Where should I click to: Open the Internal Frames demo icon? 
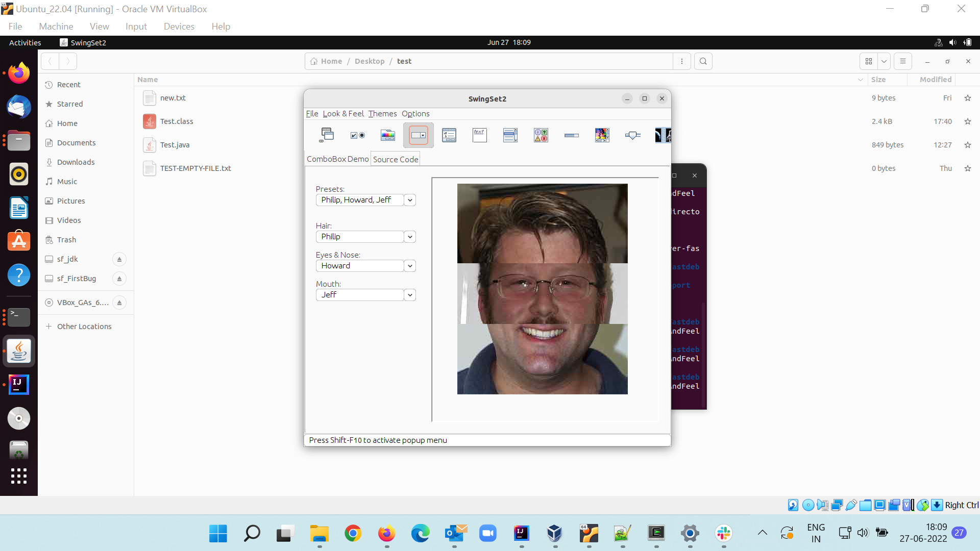[x=327, y=135]
